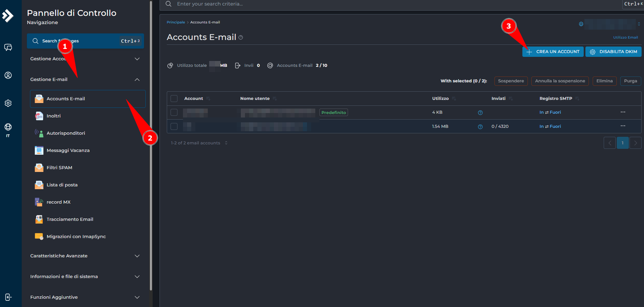
Task: Click the record MX icon
Action: tap(39, 202)
